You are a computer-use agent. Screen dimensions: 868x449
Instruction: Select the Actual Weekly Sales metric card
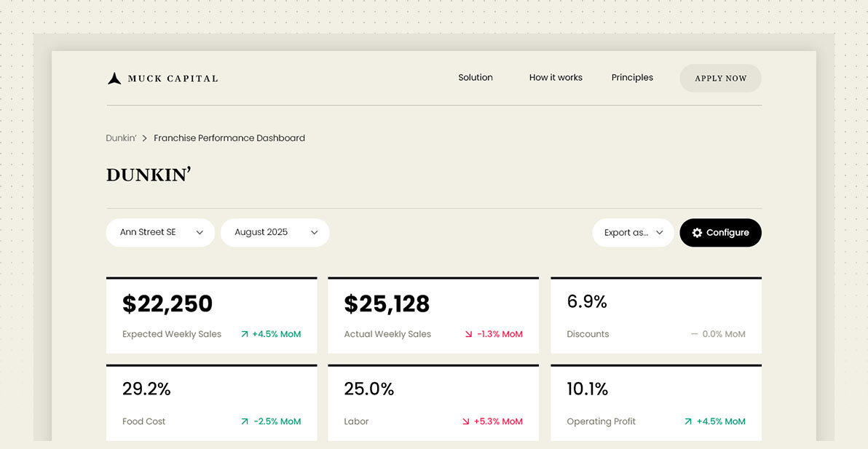click(433, 315)
